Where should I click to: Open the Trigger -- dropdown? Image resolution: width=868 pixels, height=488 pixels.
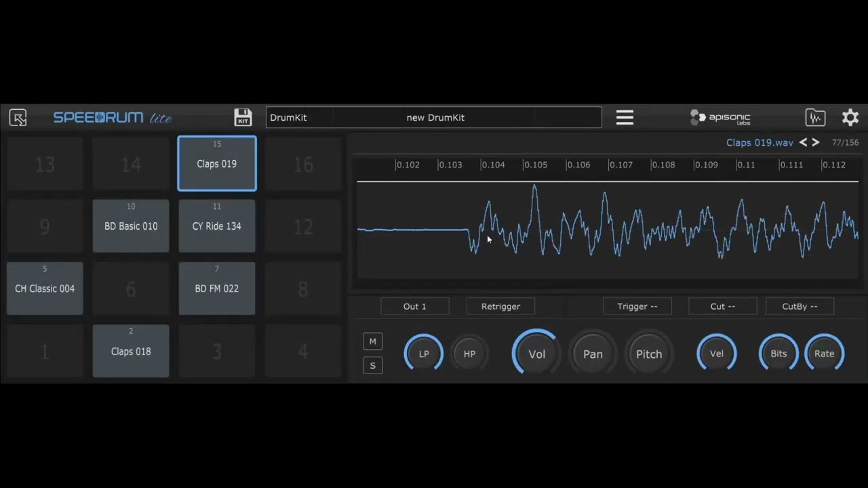[637, 306]
